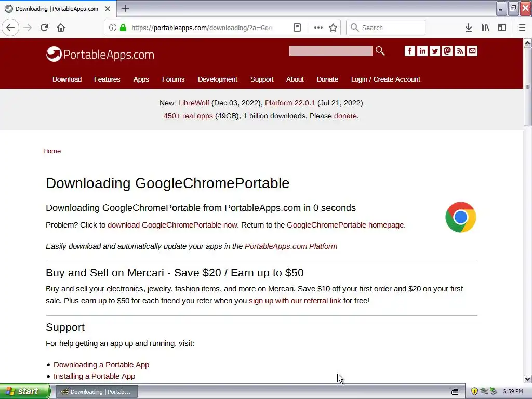Click the donate link in banner
The width and height of the screenshot is (532, 399).
coord(345,116)
